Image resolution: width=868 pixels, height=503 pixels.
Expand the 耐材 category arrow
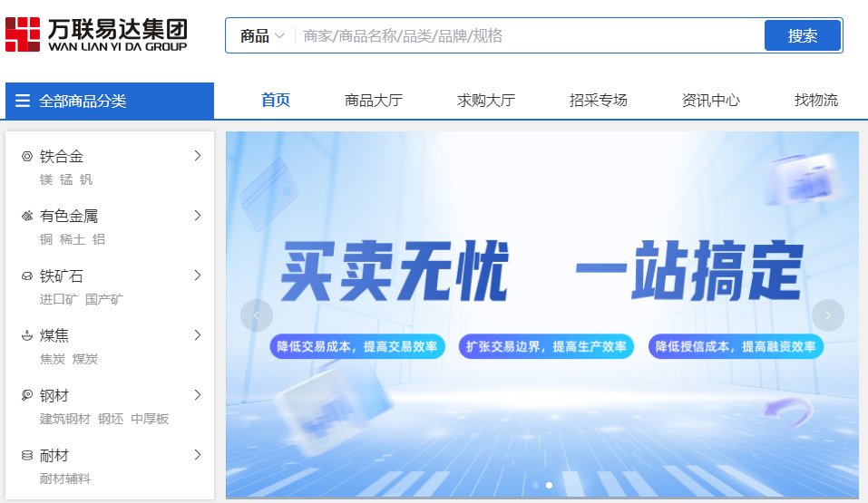pos(198,455)
